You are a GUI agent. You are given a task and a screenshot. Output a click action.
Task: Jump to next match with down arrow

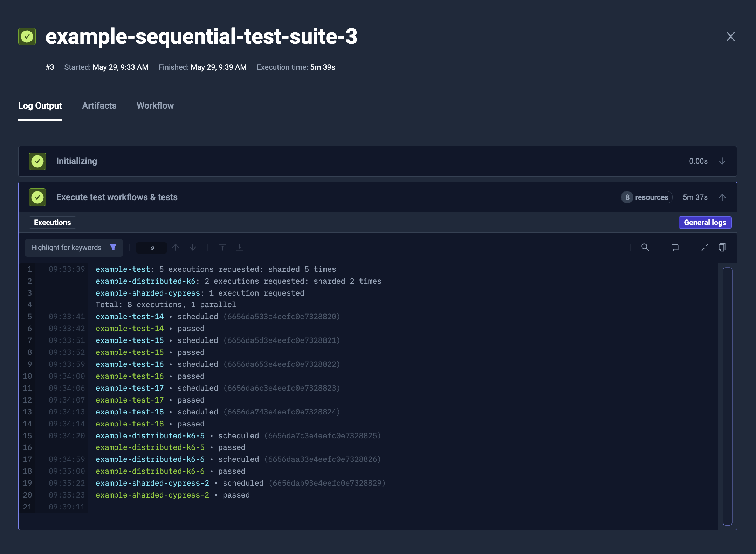(x=193, y=247)
